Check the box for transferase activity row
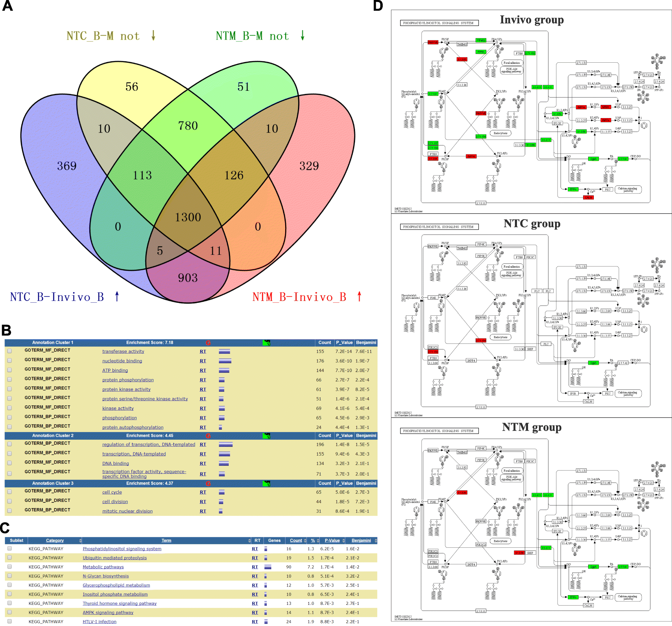The height and width of the screenshot is (626, 672). [10, 351]
